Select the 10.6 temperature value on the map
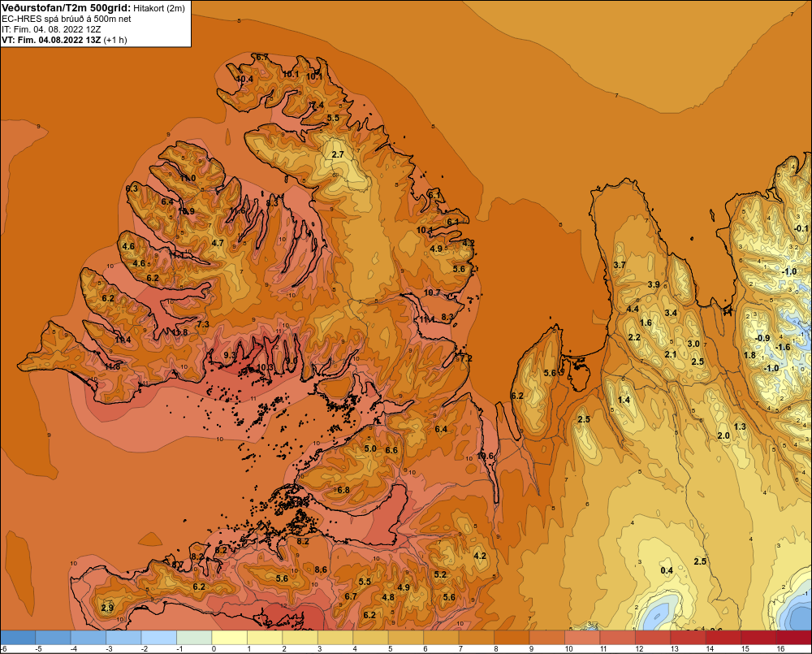The height and width of the screenshot is (654, 812). (486, 456)
